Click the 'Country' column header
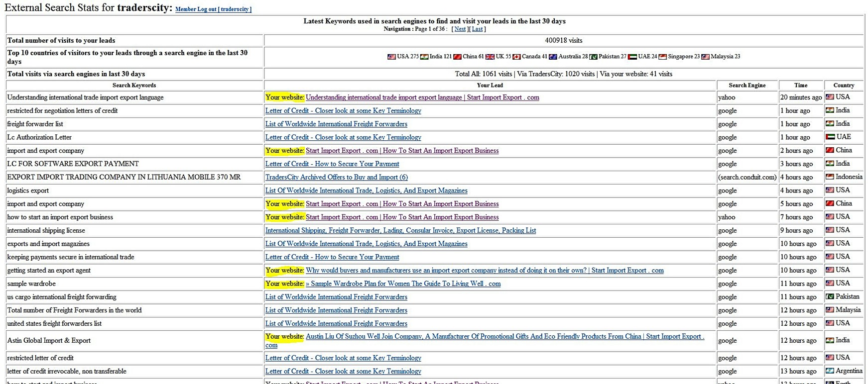The width and height of the screenshot is (868, 384). click(x=844, y=86)
